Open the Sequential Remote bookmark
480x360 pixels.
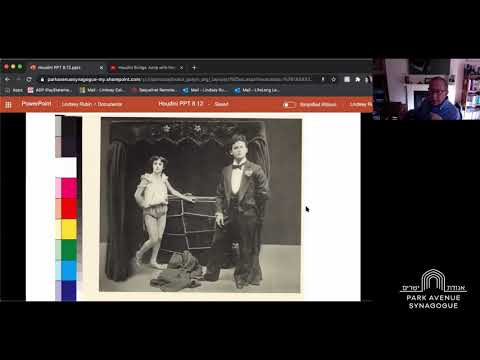point(154,90)
